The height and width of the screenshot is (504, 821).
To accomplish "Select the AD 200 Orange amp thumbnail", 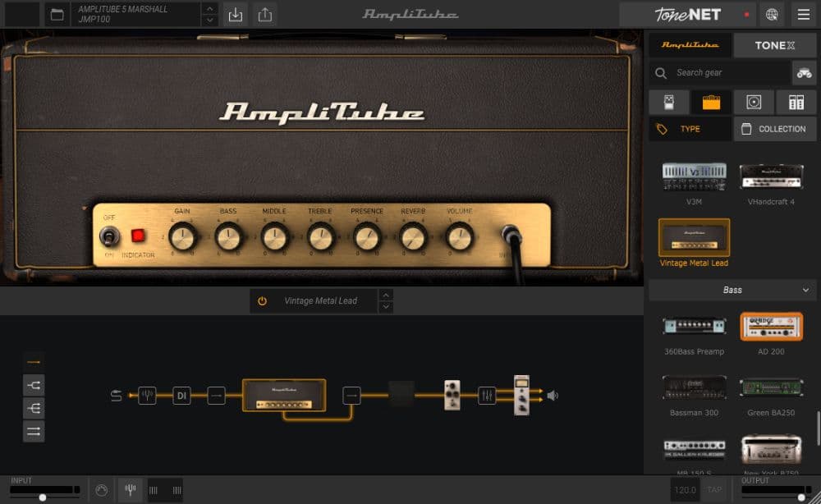I will point(771,327).
